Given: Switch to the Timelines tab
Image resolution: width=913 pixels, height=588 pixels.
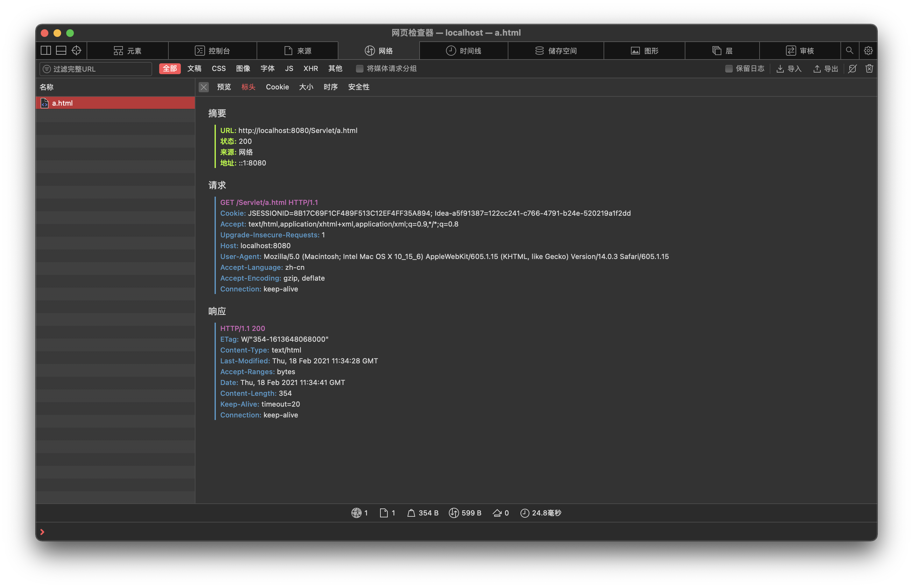Looking at the screenshot, I should (464, 50).
